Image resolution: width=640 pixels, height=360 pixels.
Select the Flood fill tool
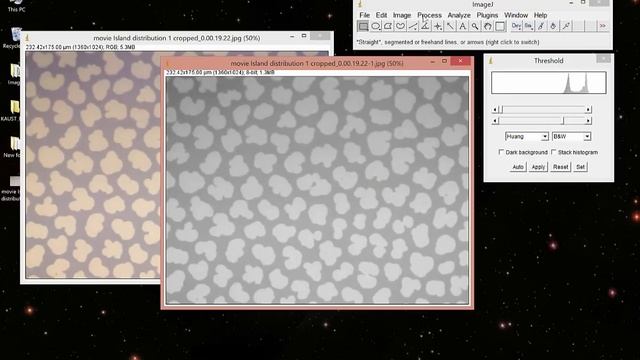point(553,26)
